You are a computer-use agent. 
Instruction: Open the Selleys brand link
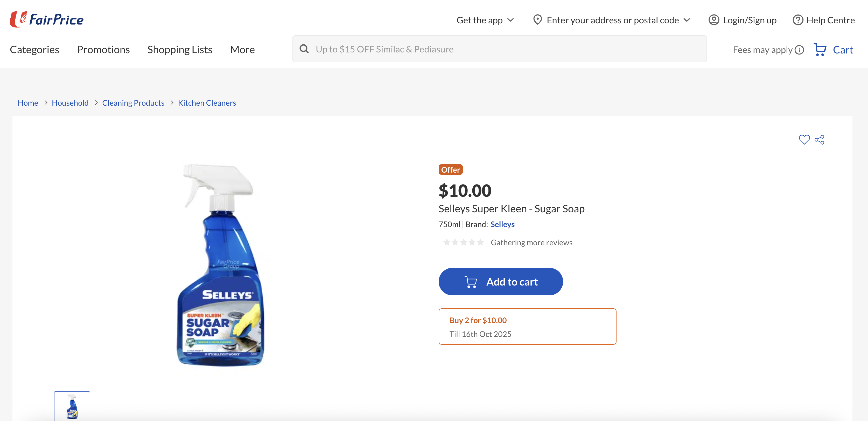(x=502, y=224)
